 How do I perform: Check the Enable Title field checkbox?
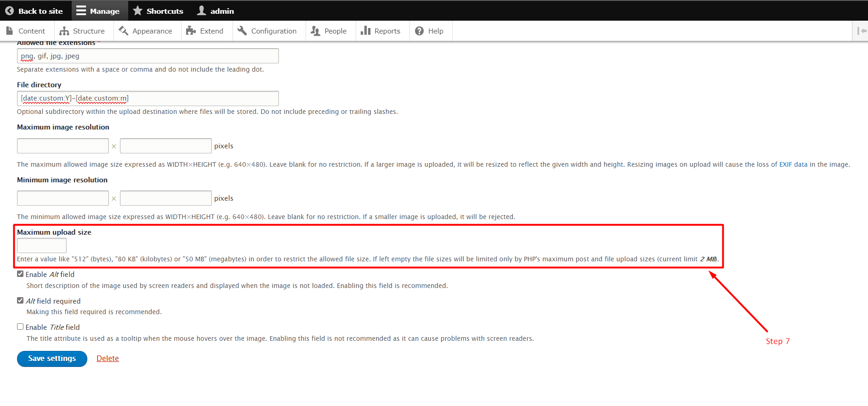[x=20, y=327]
